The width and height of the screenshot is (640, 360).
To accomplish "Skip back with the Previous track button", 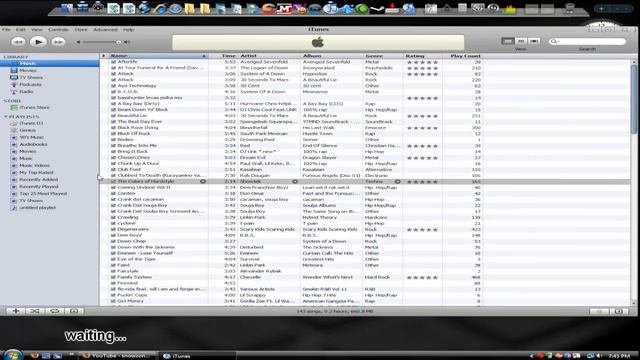I will pos(18,42).
